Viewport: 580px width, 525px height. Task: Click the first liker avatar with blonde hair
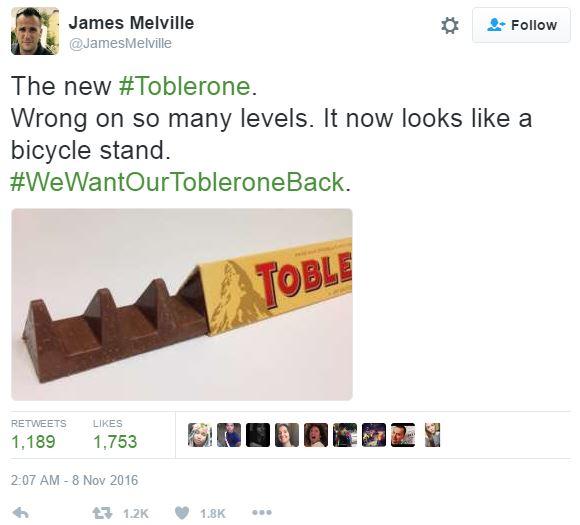(x=200, y=435)
